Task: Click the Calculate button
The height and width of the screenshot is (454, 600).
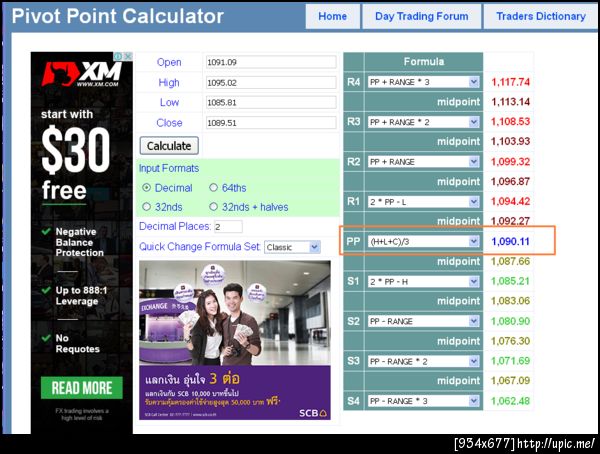Action: click(x=169, y=146)
